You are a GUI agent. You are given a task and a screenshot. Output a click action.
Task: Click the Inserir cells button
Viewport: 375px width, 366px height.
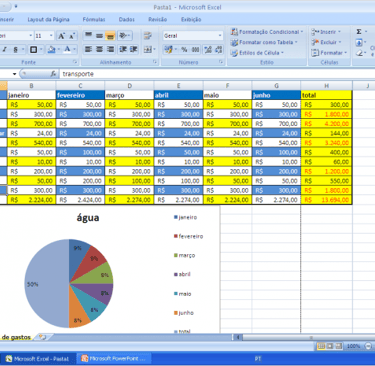(x=326, y=32)
